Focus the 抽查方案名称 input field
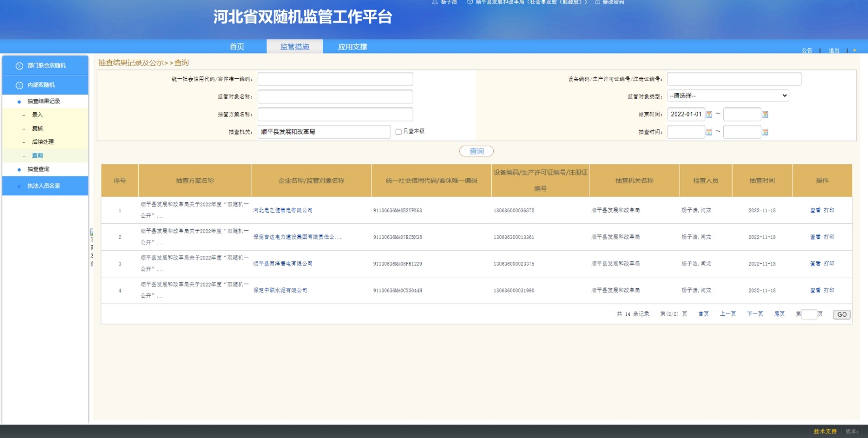Viewport: 868px width, 438px height. [x=335, y=114]
